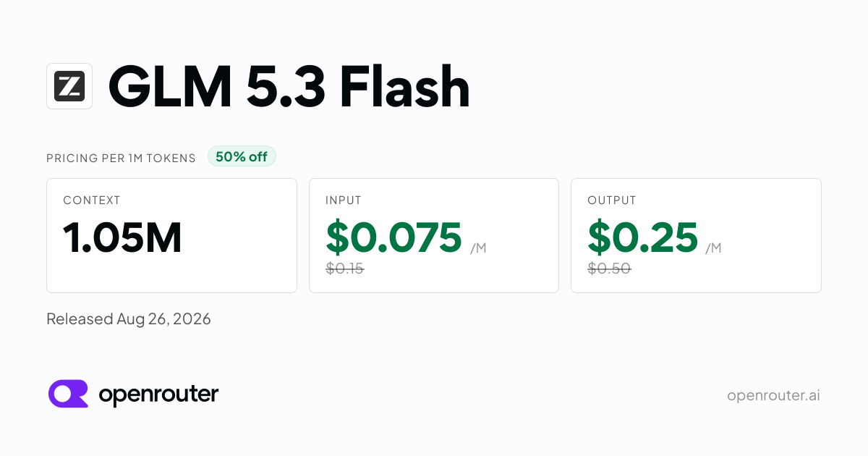Image resolution: width=868 pixels, height=456 pixels.
Task: Click the $0.075 input price
Action: (x=393, y=237)
